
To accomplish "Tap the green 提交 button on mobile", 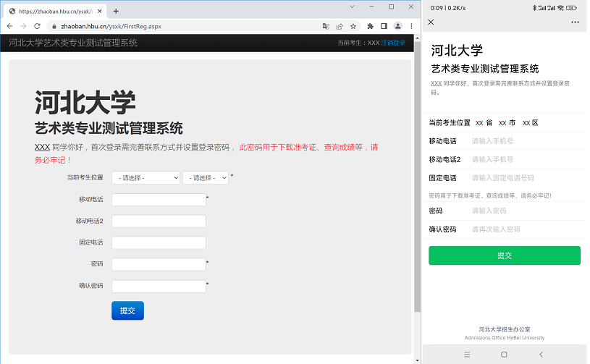I will click(505, 255).
